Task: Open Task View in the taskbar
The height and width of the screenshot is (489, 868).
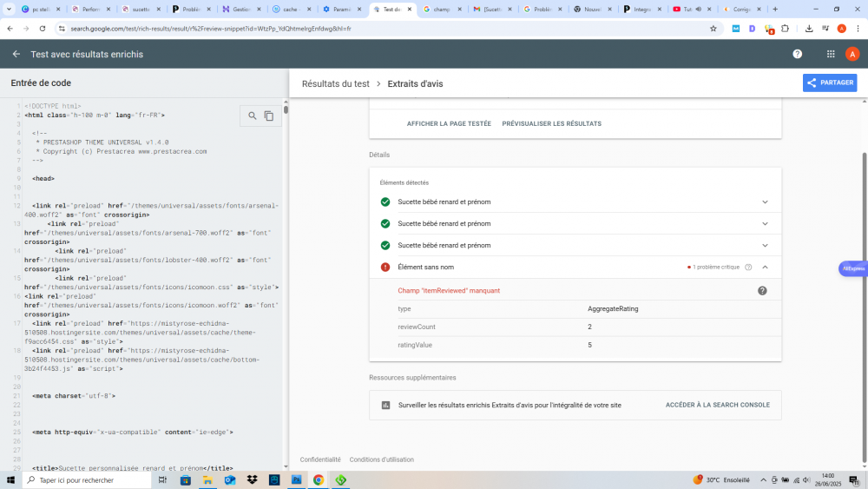Action: [x=162, y=480]
